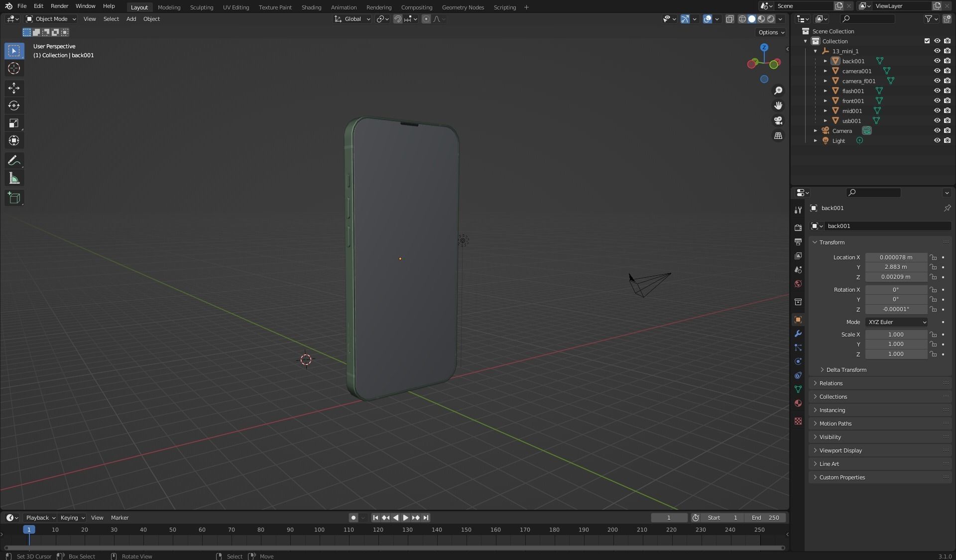Open the File menu
Screen dimensions: 956x560
(22, 6)
